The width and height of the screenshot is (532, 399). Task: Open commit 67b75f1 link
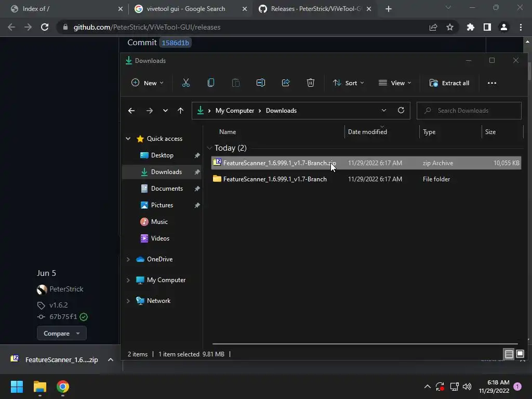coord(63,316)
